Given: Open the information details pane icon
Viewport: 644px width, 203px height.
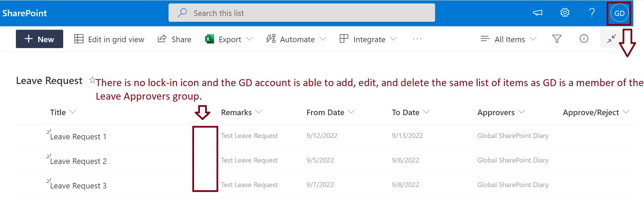Looking at the screenshot, I should pos(584,39).
